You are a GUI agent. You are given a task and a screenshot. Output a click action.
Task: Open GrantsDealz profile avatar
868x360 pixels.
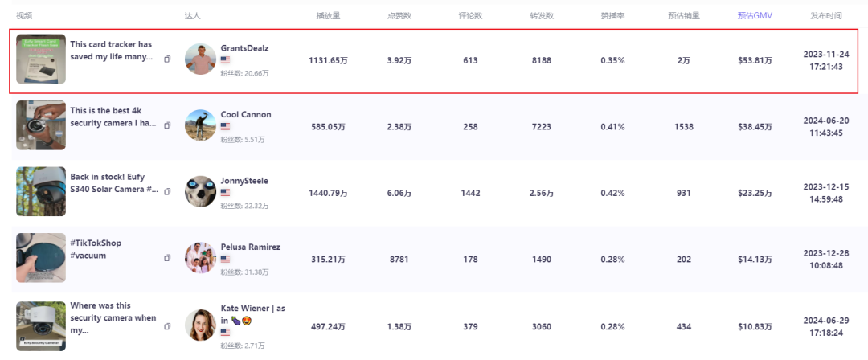[x=200, y=59]
